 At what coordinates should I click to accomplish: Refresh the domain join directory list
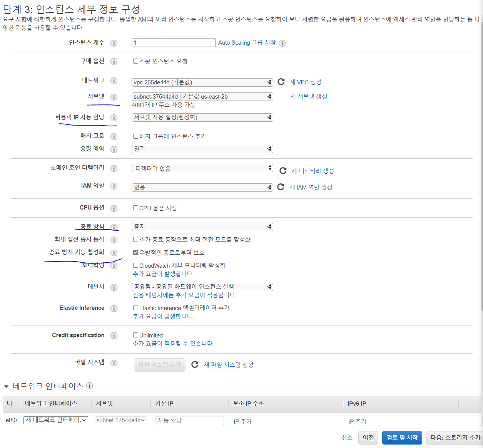(283, 171)
